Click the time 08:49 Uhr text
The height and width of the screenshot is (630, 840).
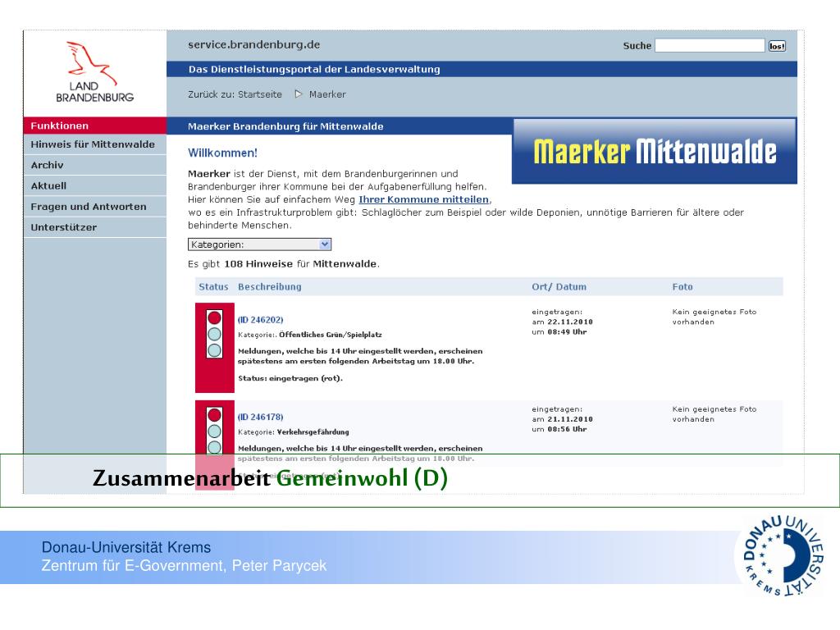(x=567, y=332)
